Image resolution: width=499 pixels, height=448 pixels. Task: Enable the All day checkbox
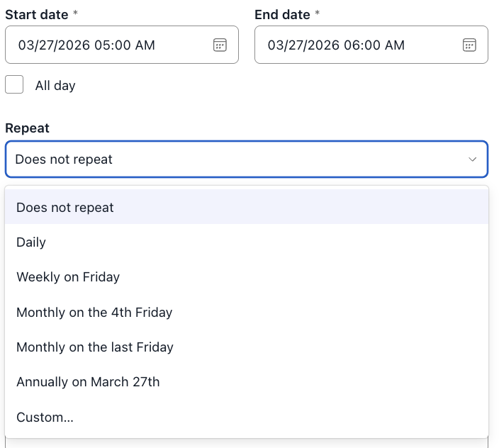coord(14,85)
